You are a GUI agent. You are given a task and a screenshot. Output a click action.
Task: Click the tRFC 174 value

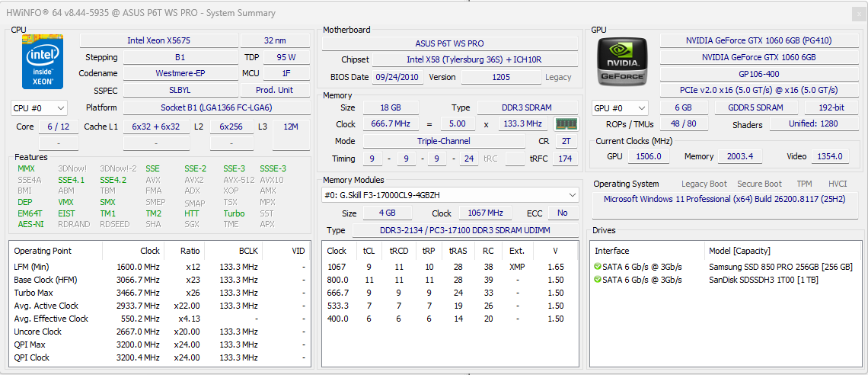pyautogui.click(x=565, y=159)
